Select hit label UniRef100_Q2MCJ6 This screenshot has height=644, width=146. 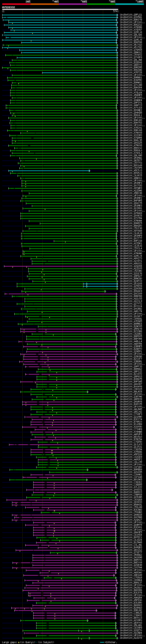click(x=131, y=32)
